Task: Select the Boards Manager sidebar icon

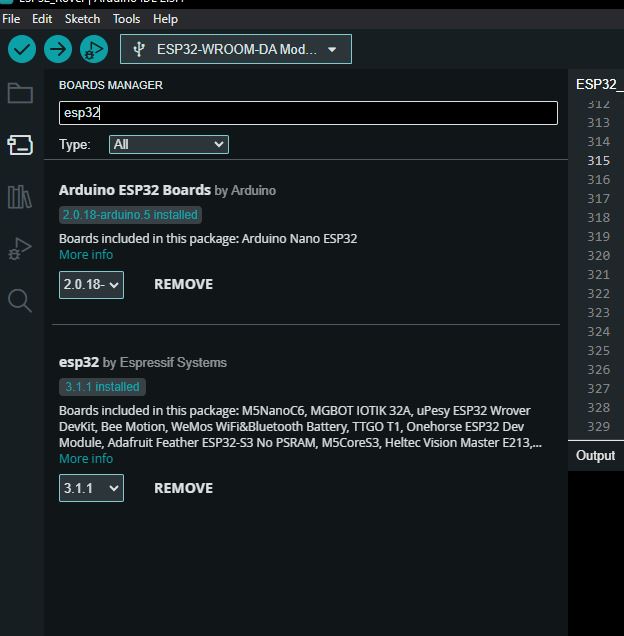Action: point(20,145)
